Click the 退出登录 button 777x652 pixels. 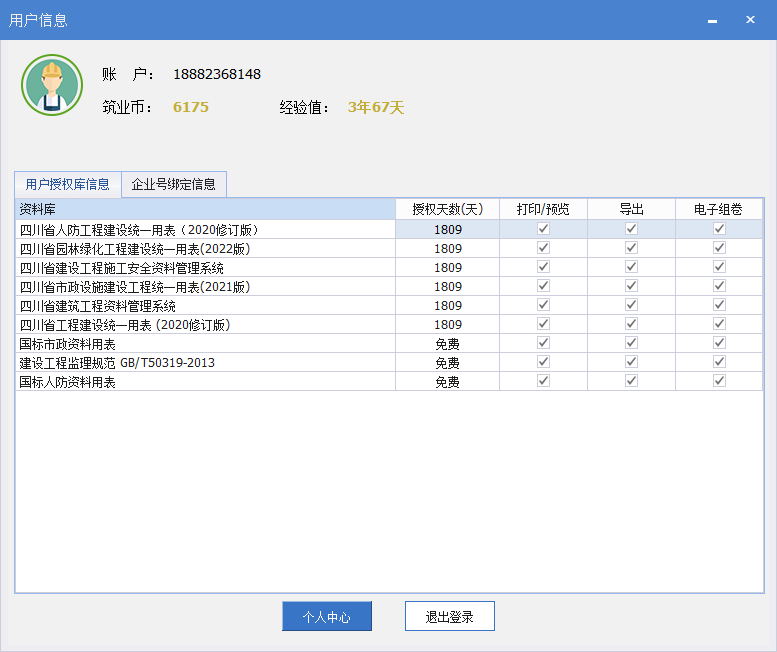449,617
